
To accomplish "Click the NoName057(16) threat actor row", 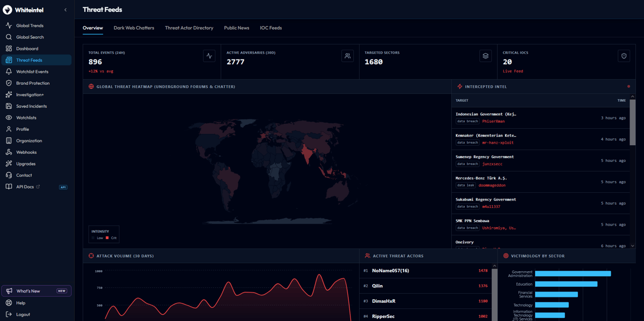I will 426,271.
